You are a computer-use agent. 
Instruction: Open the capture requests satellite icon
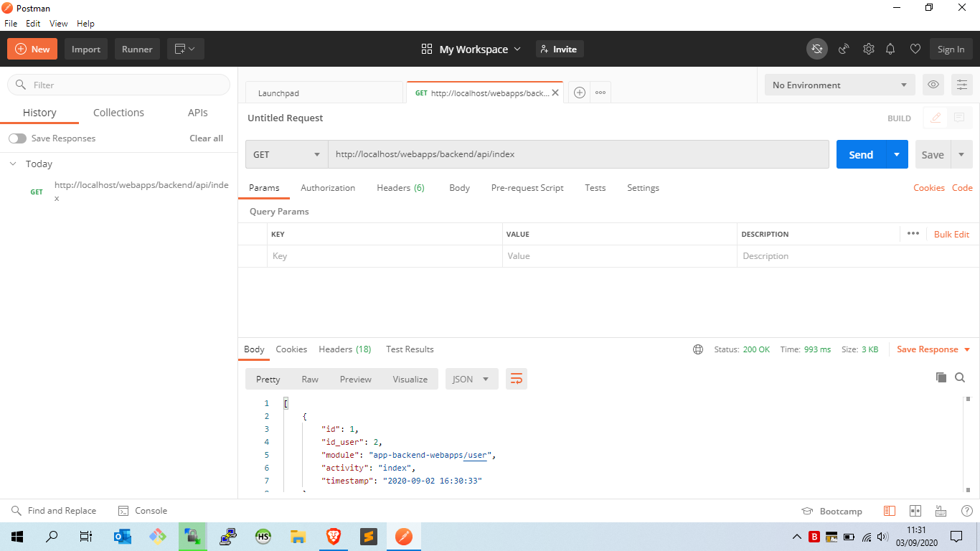click(x=844, y=49)
